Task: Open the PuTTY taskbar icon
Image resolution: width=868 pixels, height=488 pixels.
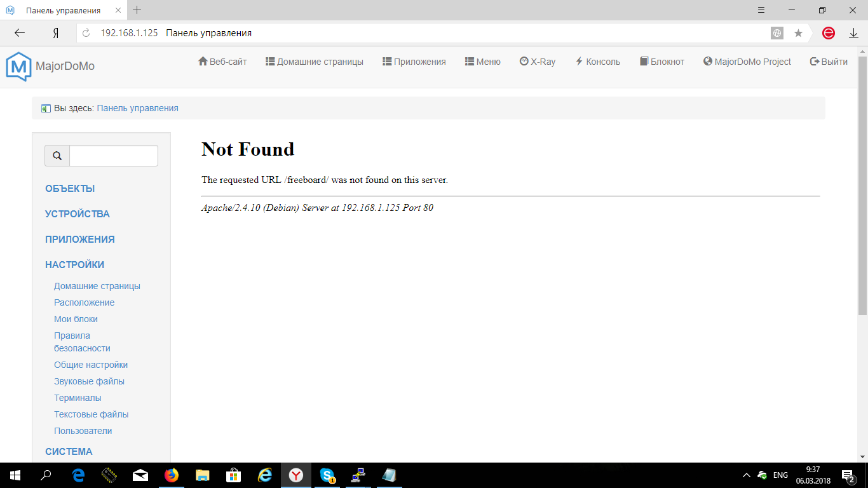Action: 358,475
